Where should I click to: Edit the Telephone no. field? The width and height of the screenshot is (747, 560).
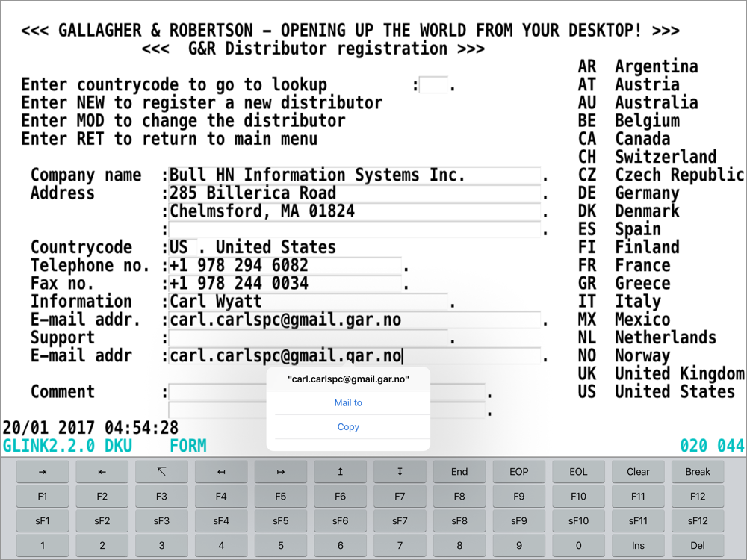pos(285,266)
